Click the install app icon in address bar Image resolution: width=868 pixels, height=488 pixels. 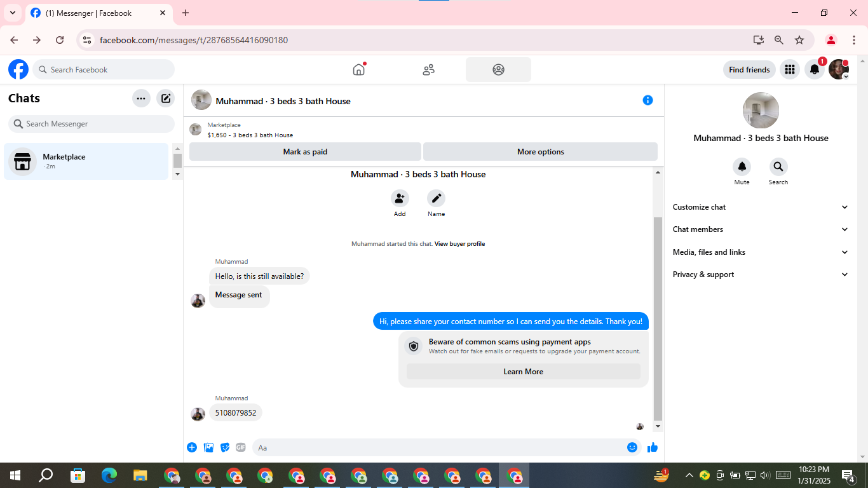point(759,40)
